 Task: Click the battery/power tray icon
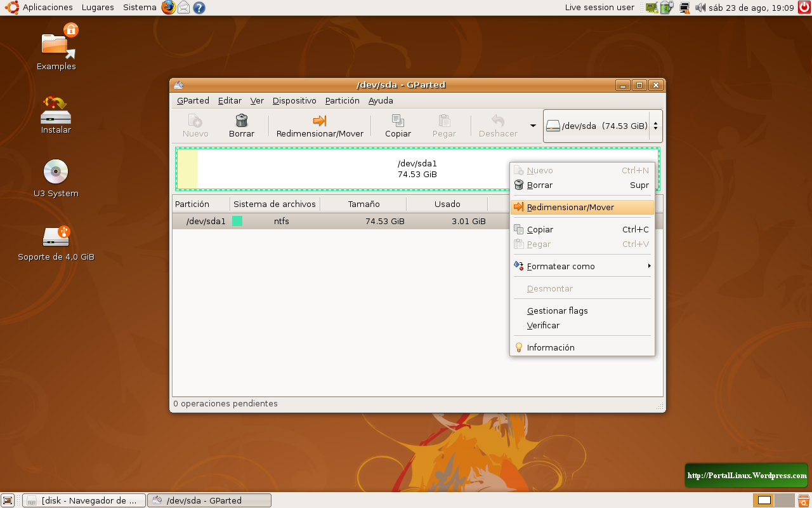click(x=666, y=8)
